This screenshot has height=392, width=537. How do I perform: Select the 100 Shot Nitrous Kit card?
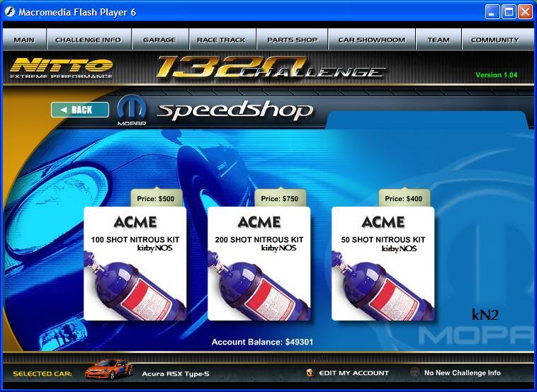(x=135, y=263)
